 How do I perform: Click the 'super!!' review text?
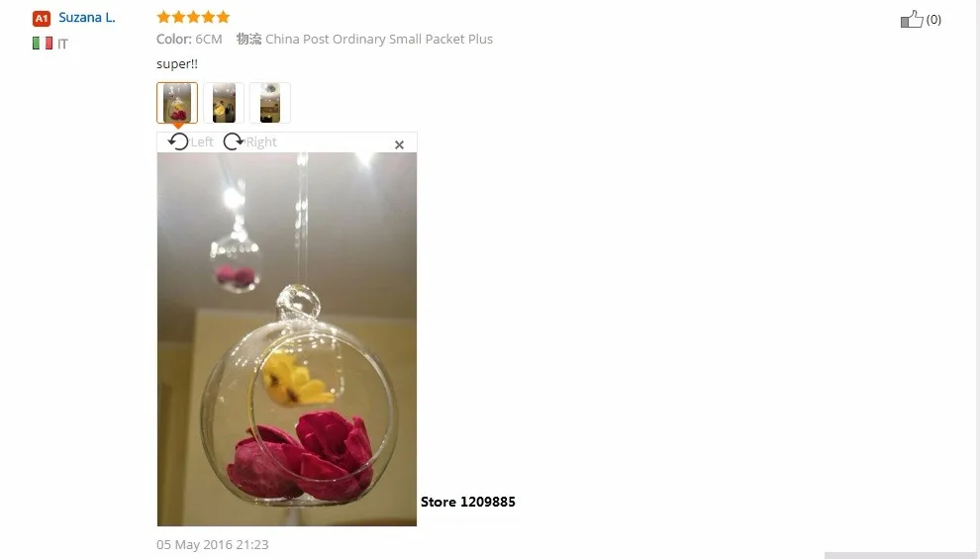point(177,63)
